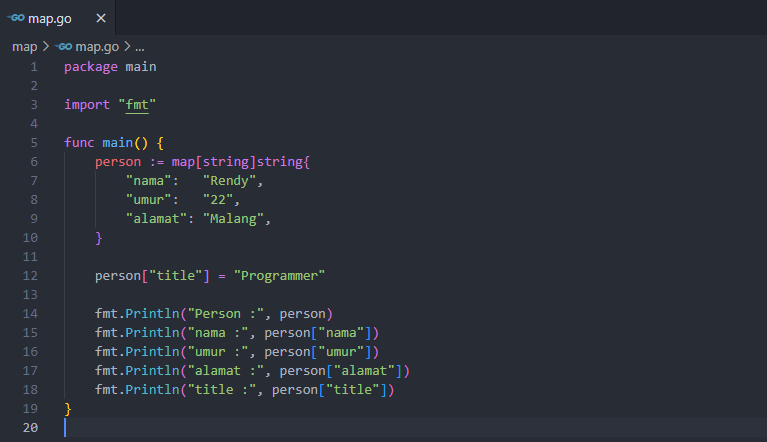
Task: Click the closing brace on line 10
Action: [99, 238]
